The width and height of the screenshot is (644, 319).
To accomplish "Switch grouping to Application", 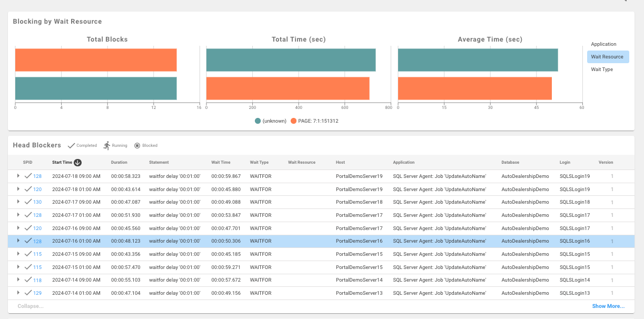I will [x=603, y=44].
